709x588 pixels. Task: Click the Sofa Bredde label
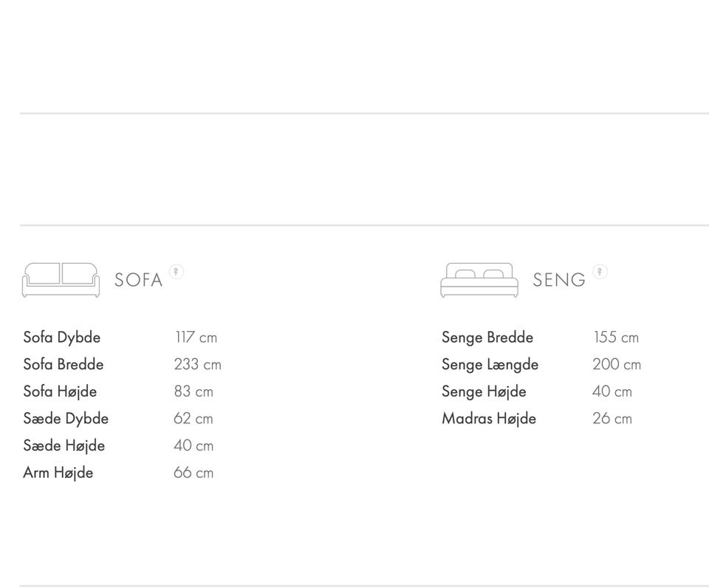[x=63, y=364]
